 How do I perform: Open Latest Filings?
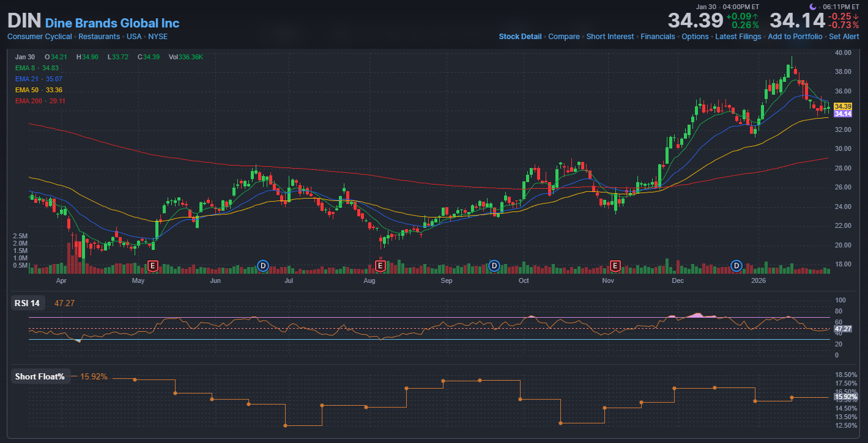(738, 37)
